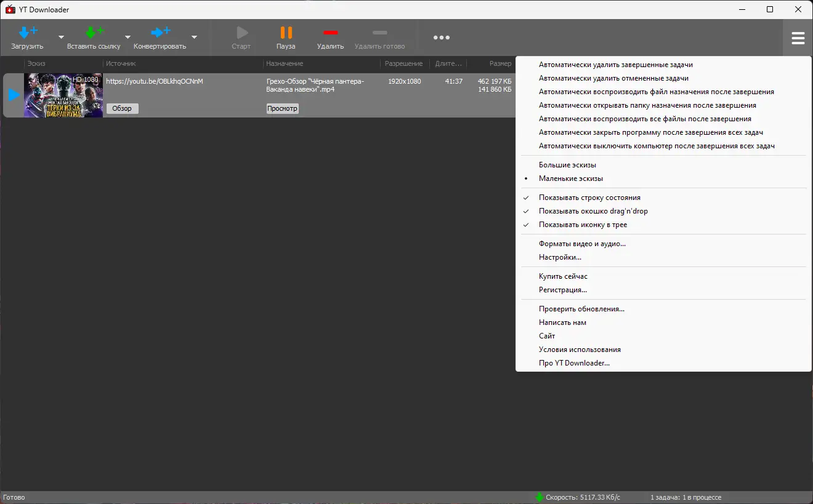Viewport: 813px width, 504px height.
Task: Open the three-dots more options icon
Action: (x=442, y=38)
